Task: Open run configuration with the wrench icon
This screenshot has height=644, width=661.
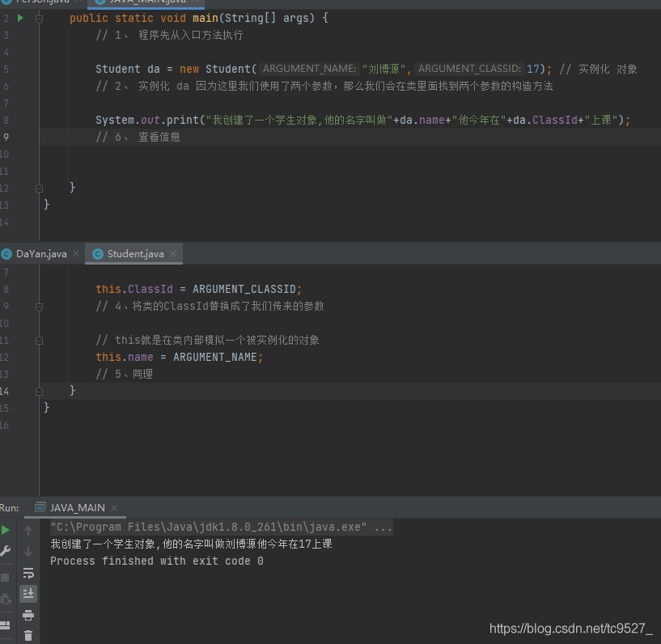Action: (6, 551)
